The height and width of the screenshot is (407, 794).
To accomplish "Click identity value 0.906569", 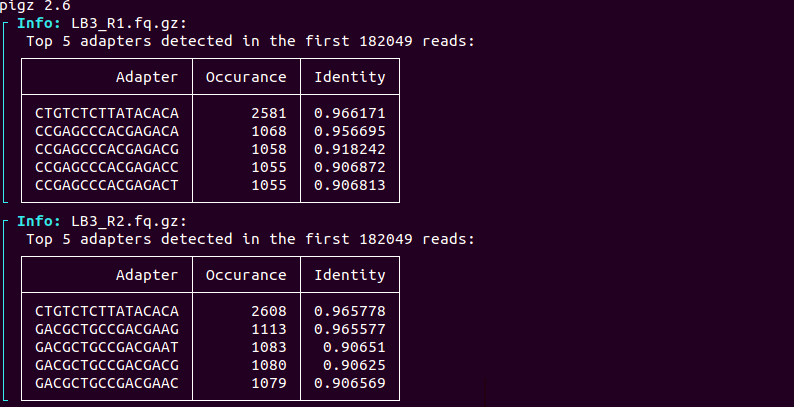I will click(x=350, y=383).
